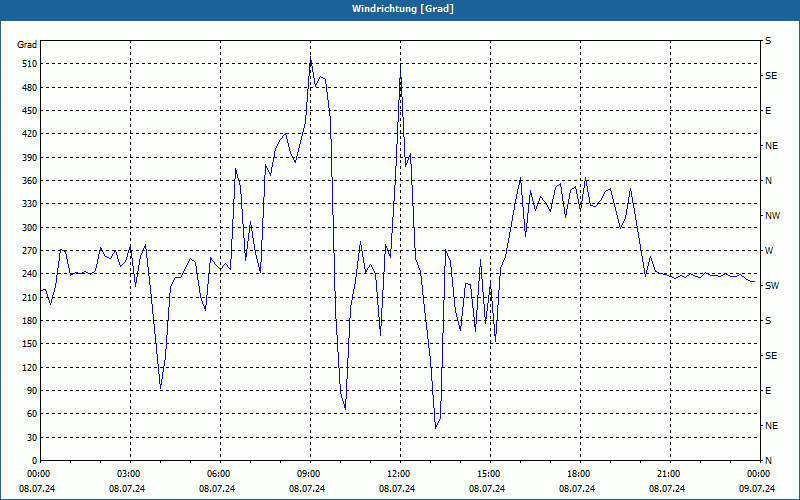Select the 08.07.24 date under 06:00

(217, 488)
